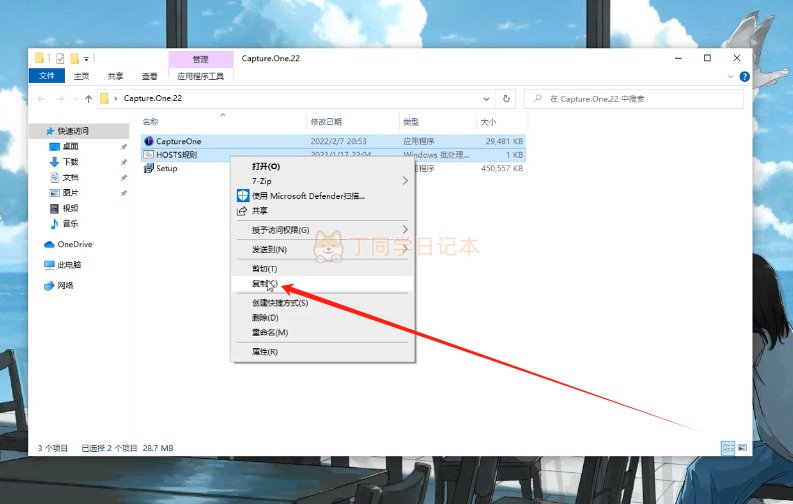793x504 pixels.
Task: Go up one folder level arrow
Action: [x=89, y=99]
